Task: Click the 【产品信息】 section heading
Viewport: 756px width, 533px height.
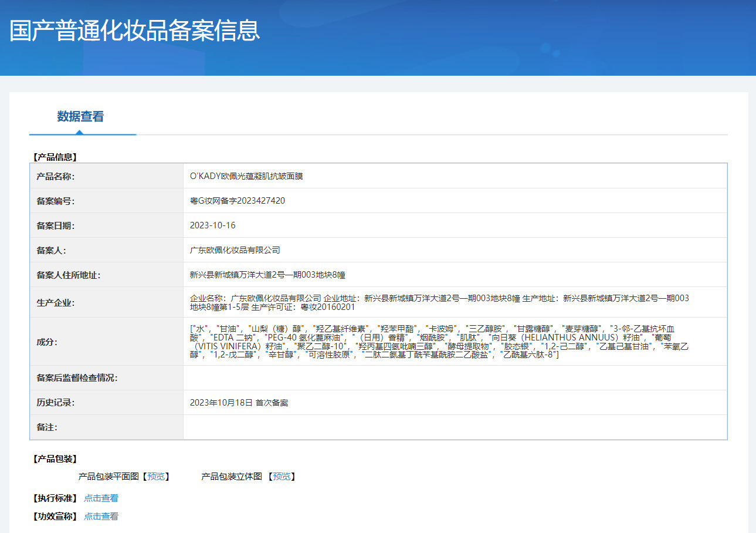Action: point(55,157)
